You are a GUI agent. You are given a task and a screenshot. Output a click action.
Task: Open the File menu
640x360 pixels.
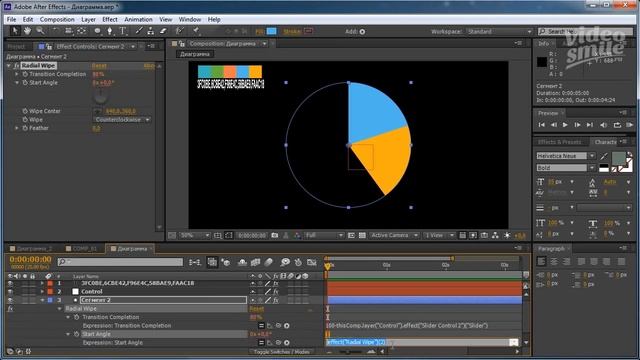11,19
